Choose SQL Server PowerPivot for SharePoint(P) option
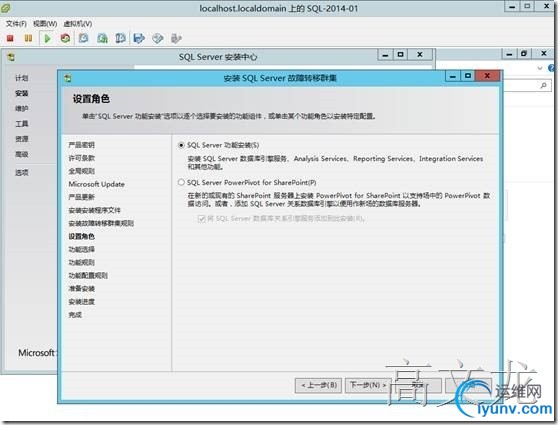This screenshot has width=558, height=425. (181, 183)
